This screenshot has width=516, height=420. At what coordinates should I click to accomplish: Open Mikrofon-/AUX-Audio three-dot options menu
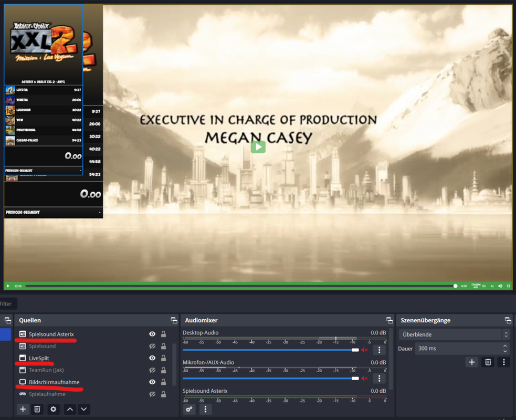pos(379,378)
